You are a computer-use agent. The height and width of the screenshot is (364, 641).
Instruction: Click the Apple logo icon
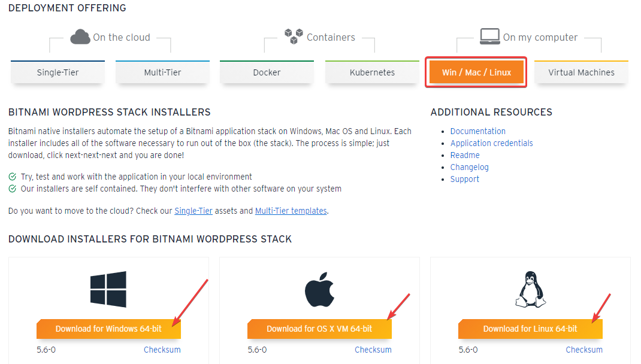pyautogui.click(x=319, y=289)
